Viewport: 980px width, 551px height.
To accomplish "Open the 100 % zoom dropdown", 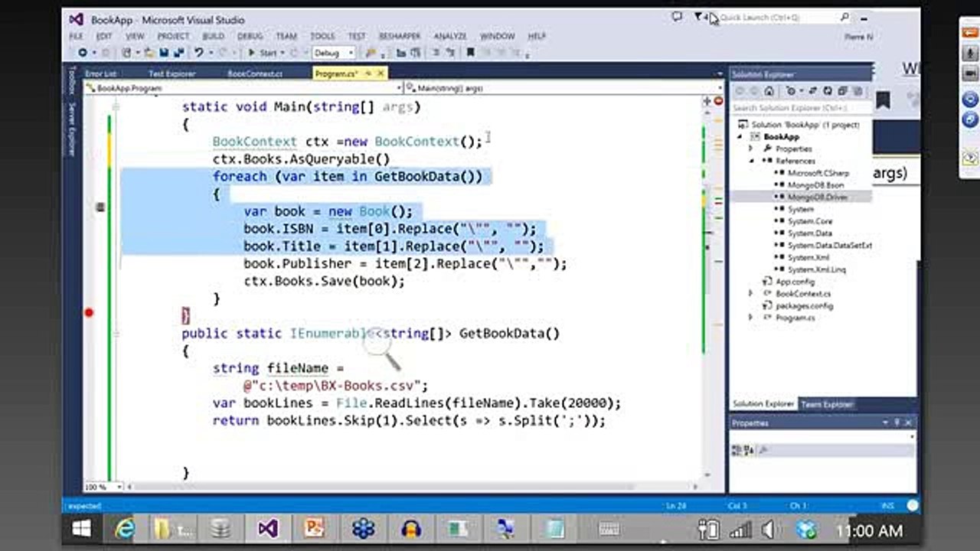I will [x=104, y=487].
